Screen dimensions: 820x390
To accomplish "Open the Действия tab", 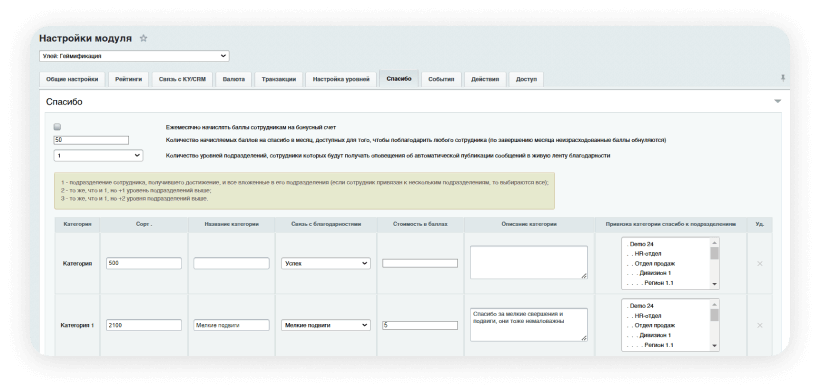I will pos(485,79).
